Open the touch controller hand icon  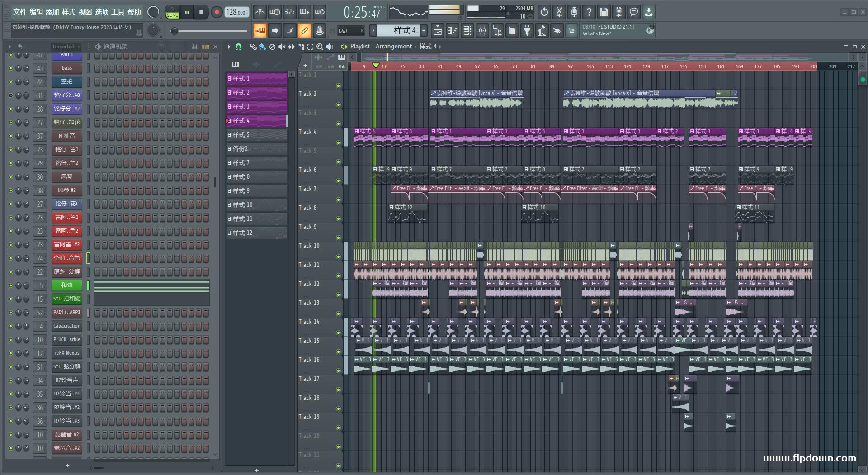[557, 31]
